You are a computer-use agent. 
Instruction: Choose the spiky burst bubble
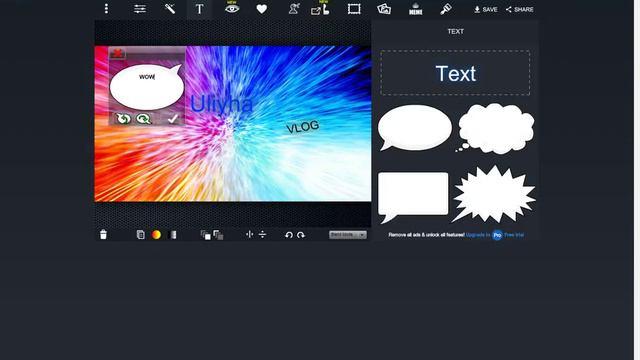coord(493,194)
